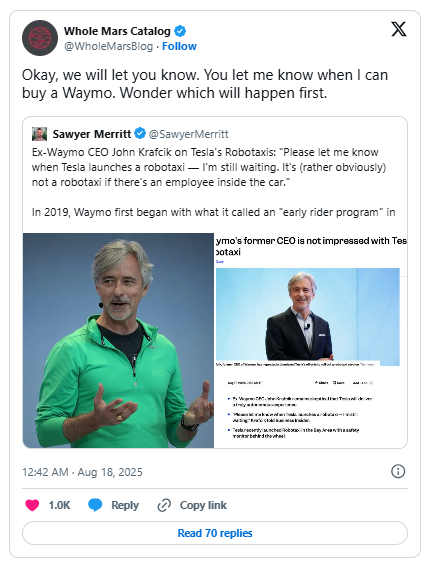Viewport: 428px width, 564px height.
Task: Click Sawyer Merritt's small profile picture
Action: [x=39, y=134]
